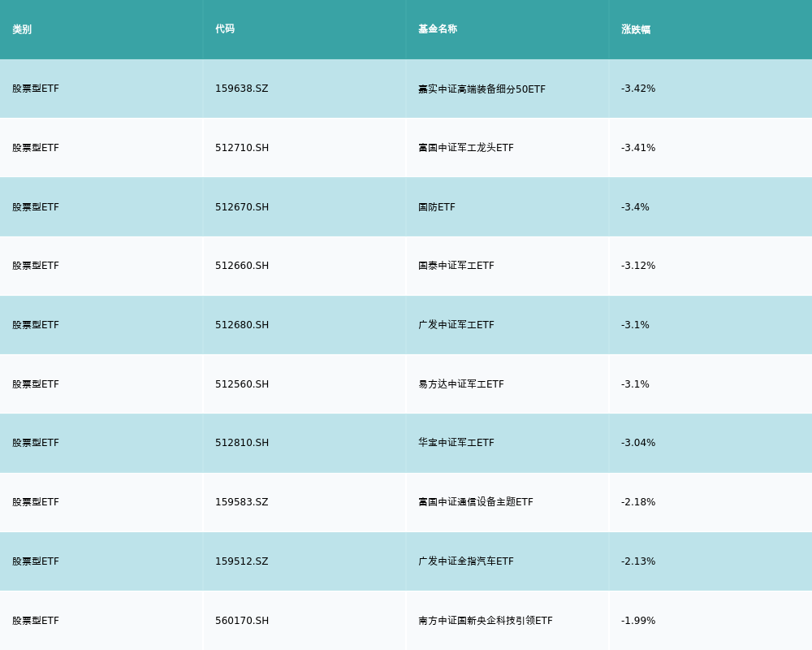
Task: Open fund code 512710.SH
Action: click(241, 148)
